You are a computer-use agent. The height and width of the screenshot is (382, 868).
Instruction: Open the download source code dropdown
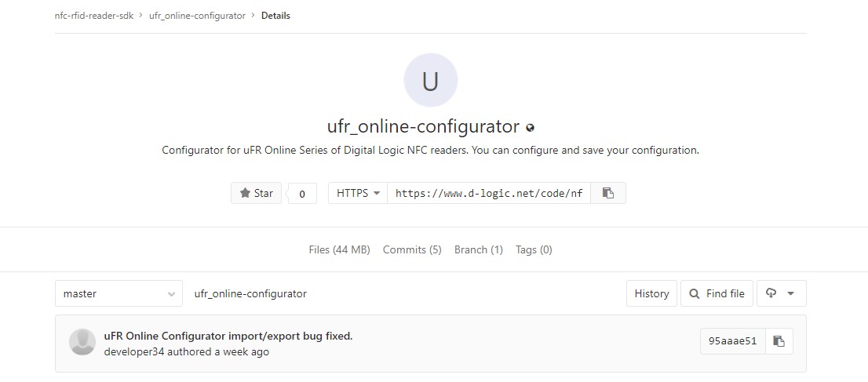pyautogui.click(x=781, y=293)
